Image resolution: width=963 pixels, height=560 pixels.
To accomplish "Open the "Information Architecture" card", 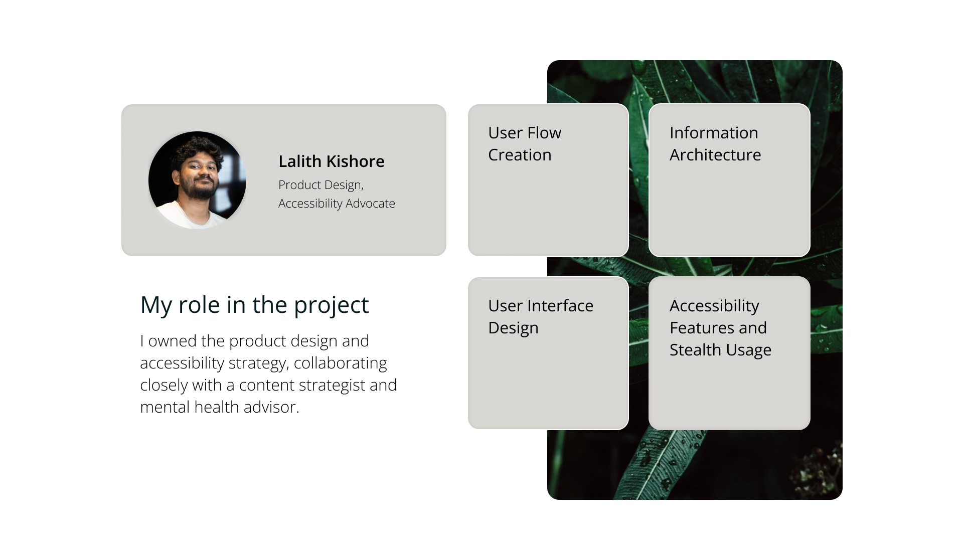I will click(x=729, y=201).
